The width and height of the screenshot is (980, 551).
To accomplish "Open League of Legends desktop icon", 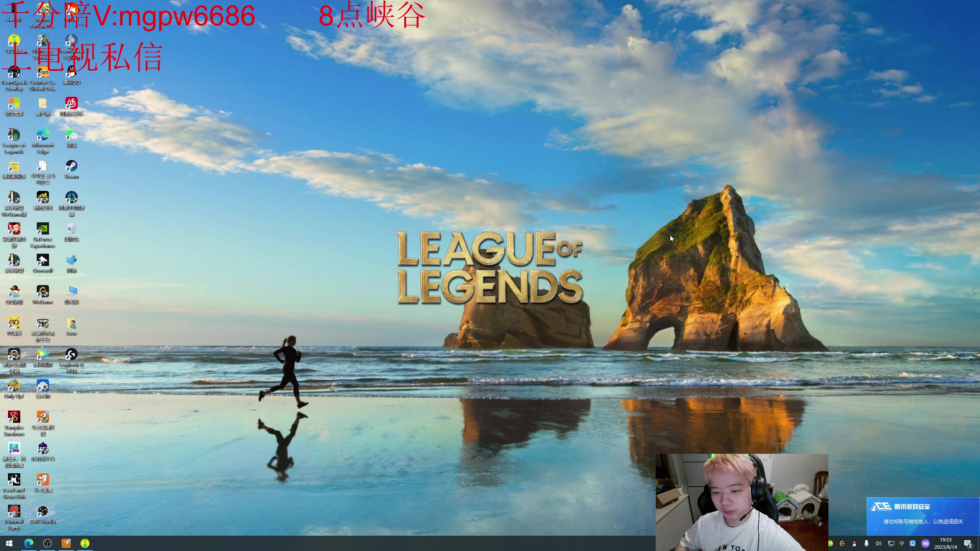I will (x=14, y=135).
